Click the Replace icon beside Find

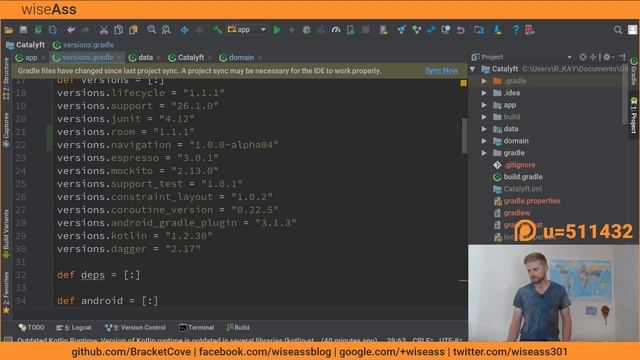point(166,30)
